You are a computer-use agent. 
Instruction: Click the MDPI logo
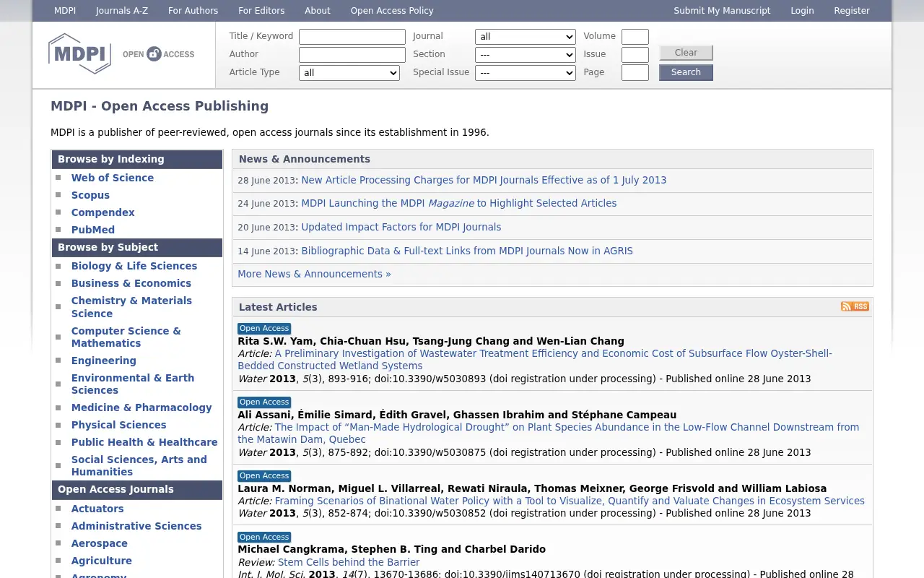click(x=79, y=53)
